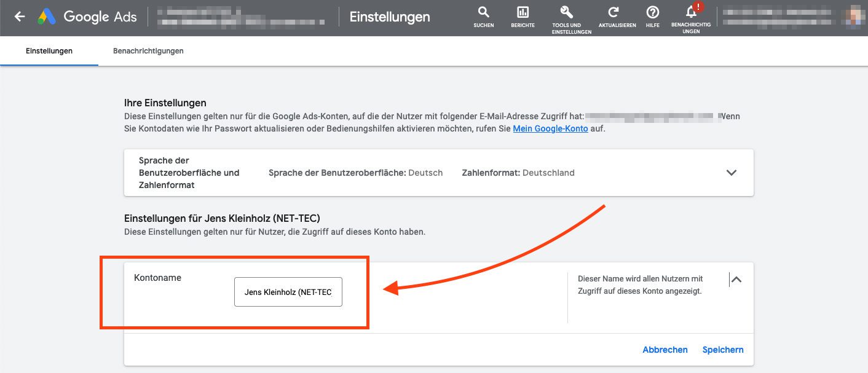Expand the Sprache und Zahlenformat chevron

pos(731,173)
